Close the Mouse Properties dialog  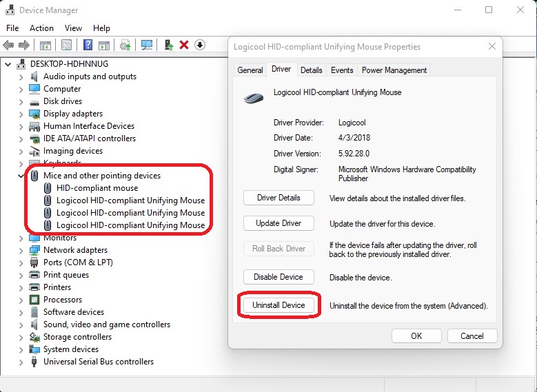[x=492, y=46]
